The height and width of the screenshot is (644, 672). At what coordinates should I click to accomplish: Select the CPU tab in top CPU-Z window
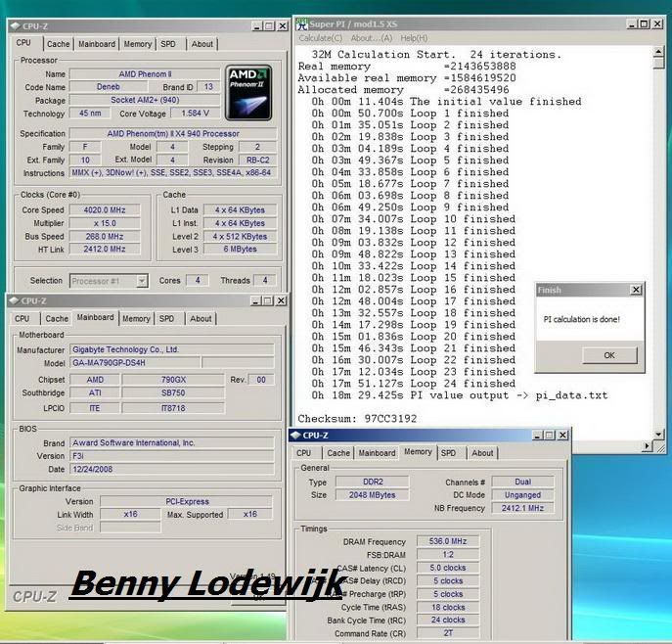point(23,43)
